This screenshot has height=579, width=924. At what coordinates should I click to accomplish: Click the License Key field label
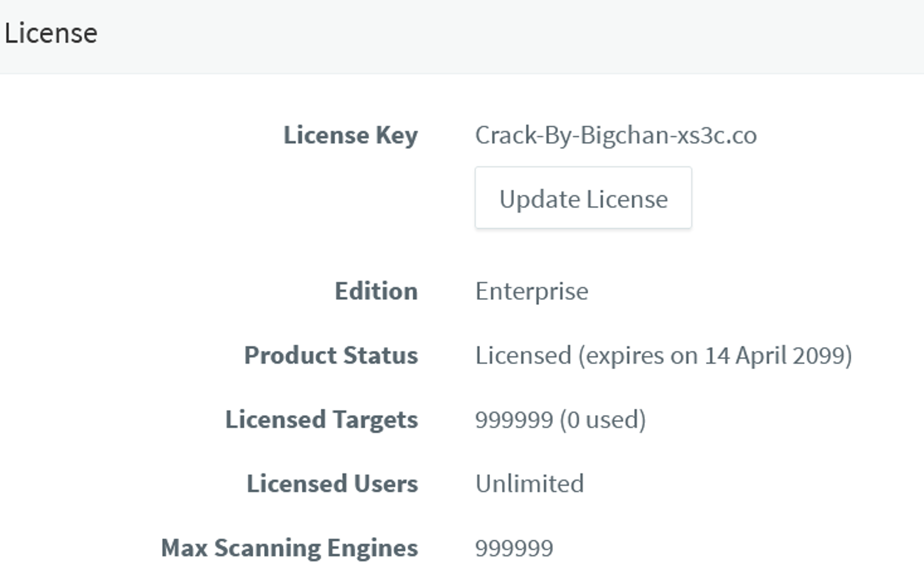click(350, 135)
